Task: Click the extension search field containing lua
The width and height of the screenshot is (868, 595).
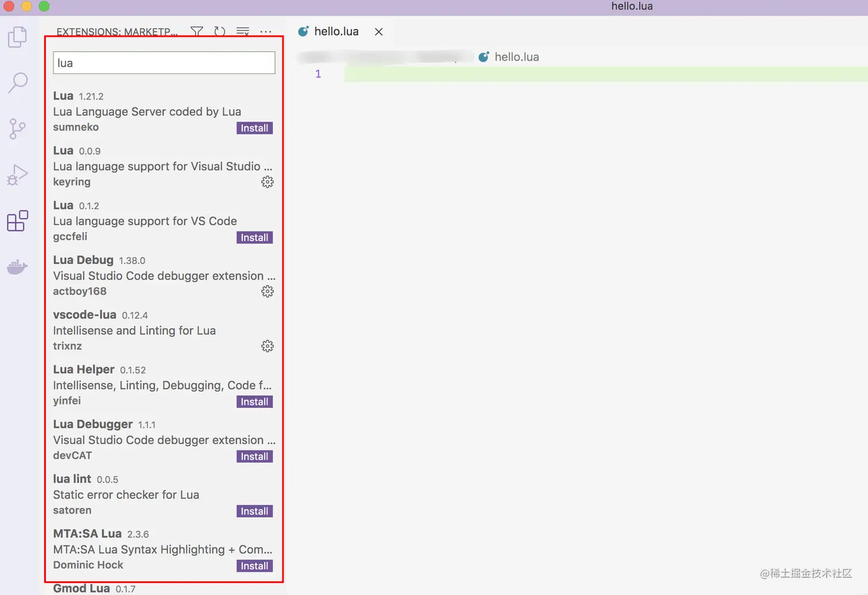Action: [164, 63]
